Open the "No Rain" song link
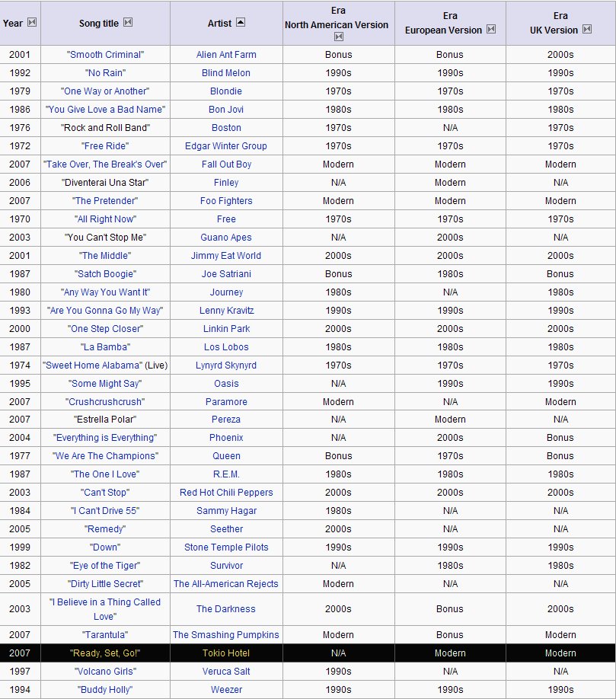This screenshot has height=699, width=616. click(105, 72)
